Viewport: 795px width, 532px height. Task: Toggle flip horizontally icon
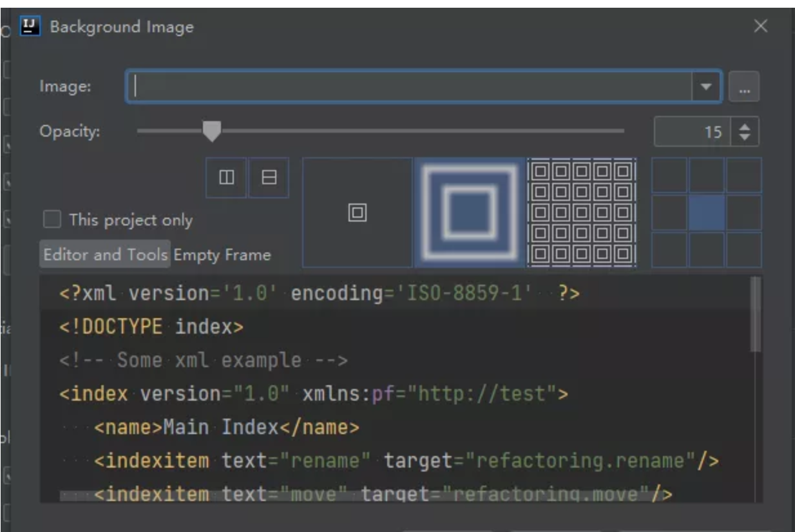[x=227, y=177]
